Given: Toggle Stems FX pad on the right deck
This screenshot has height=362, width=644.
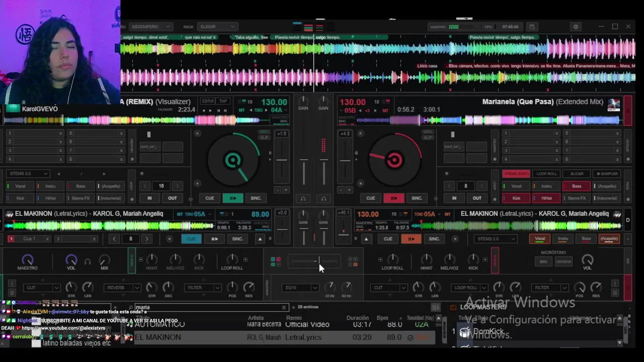Looking at the screenshot, I should coord(577,198).
